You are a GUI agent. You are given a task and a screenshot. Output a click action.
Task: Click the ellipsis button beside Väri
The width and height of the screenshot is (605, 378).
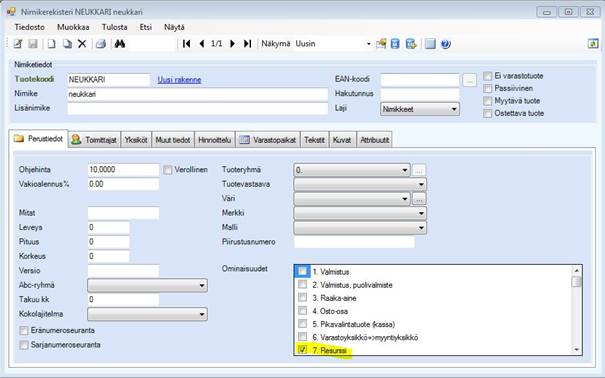pyautogui.click(x=419, y=199)
